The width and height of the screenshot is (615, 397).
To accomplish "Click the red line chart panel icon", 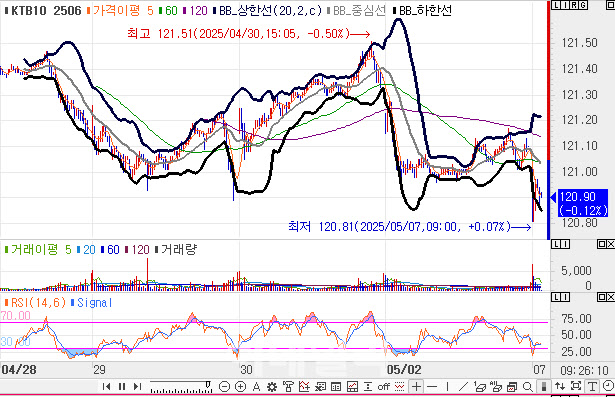I will pos(352,386).
